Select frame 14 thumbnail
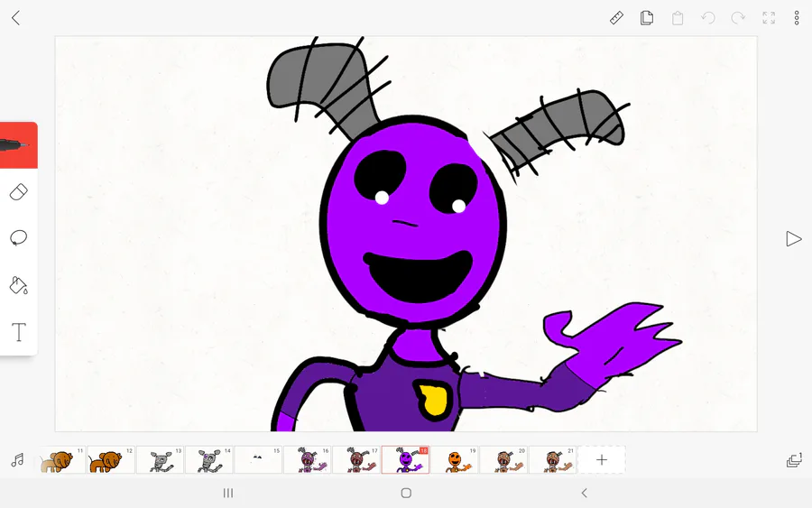The width and height of the screenshot is (812, 508). pyautogui.click(x=209, y=460)
